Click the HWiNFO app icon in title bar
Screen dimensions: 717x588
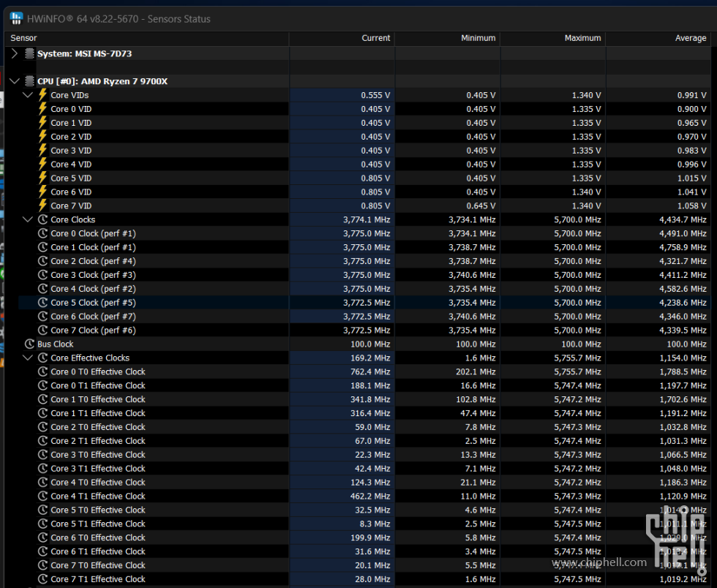tap(16, 18)
